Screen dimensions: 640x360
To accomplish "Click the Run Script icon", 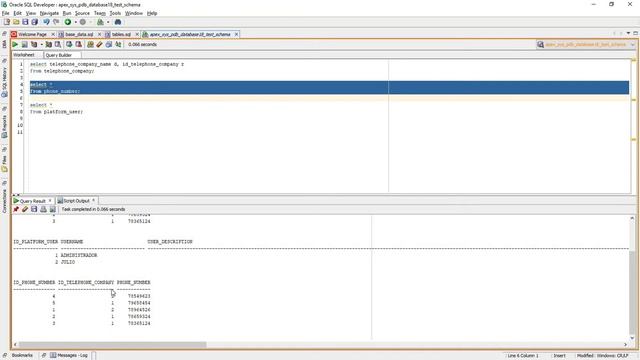I will tap(24, 44).
